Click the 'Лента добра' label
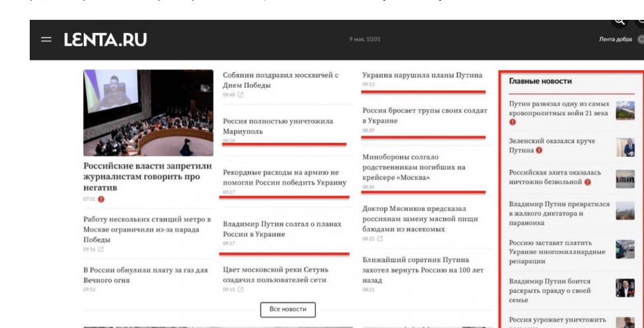Screen dimensions: 644x328 (615, 40)
